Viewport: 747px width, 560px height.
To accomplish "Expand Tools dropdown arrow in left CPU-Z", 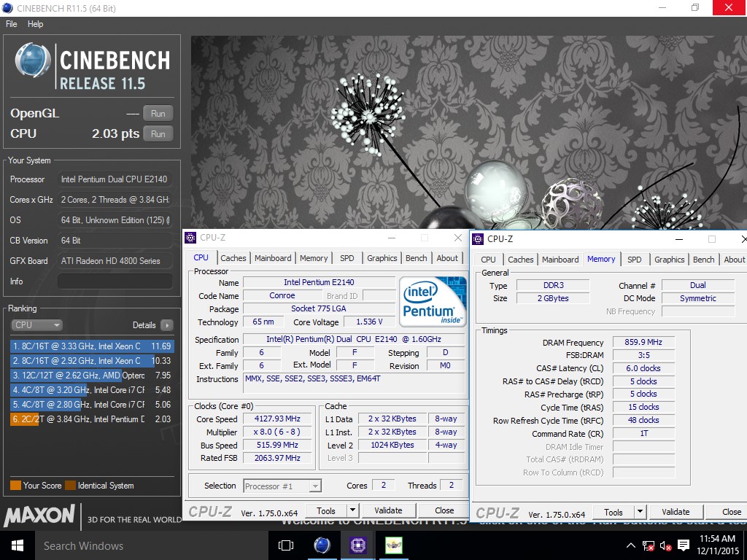I will tap(352, 510).
